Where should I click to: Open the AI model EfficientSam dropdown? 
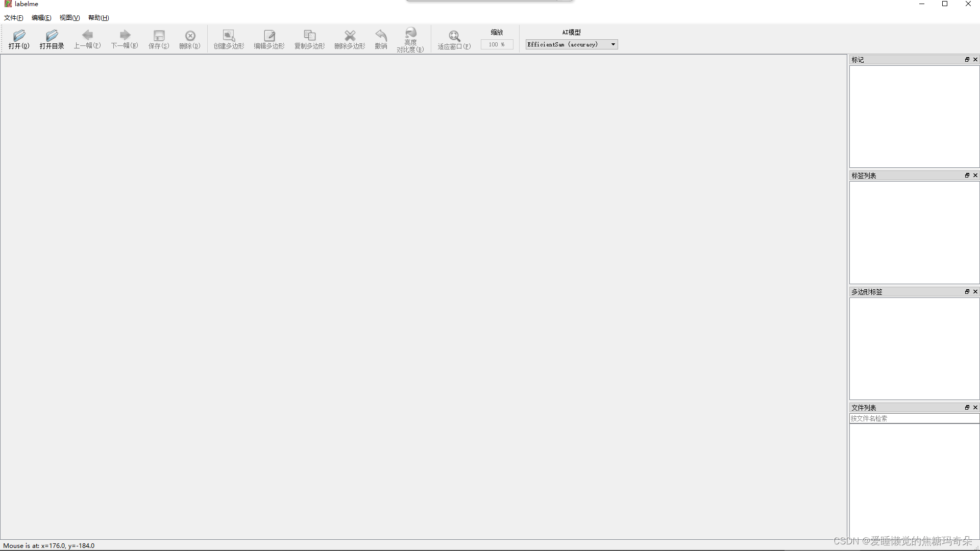coord(571,44)
